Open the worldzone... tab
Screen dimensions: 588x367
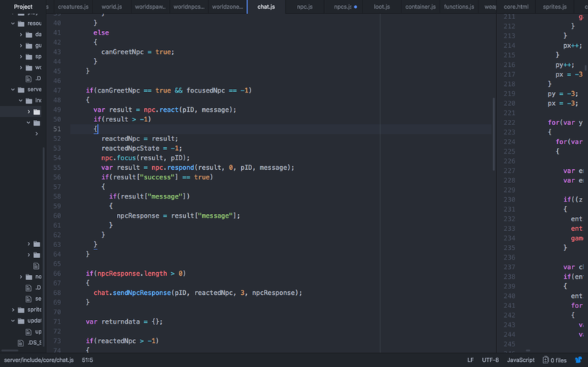[x=227, y=7]
